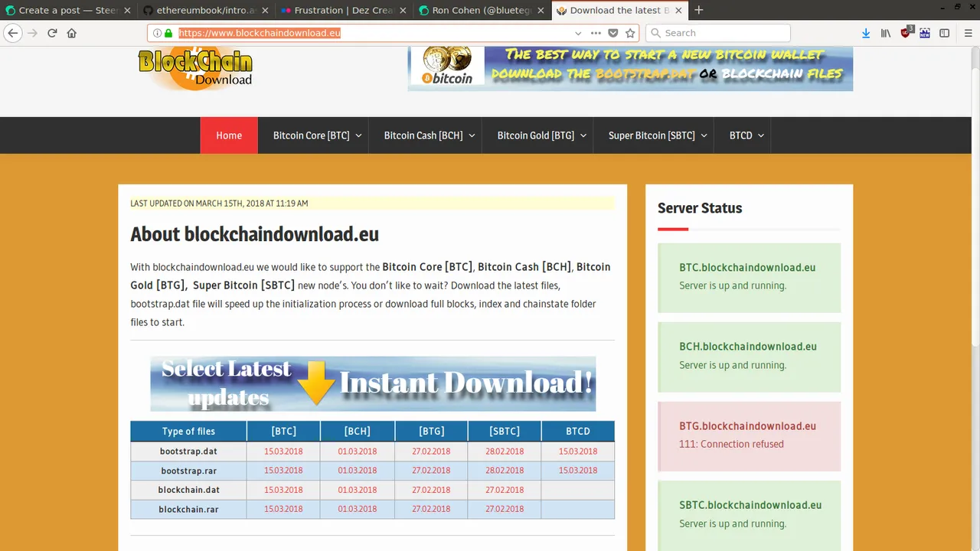
Task: Click the SBTC.blockchaindownload.eu server status
Action: pos(749,515)
